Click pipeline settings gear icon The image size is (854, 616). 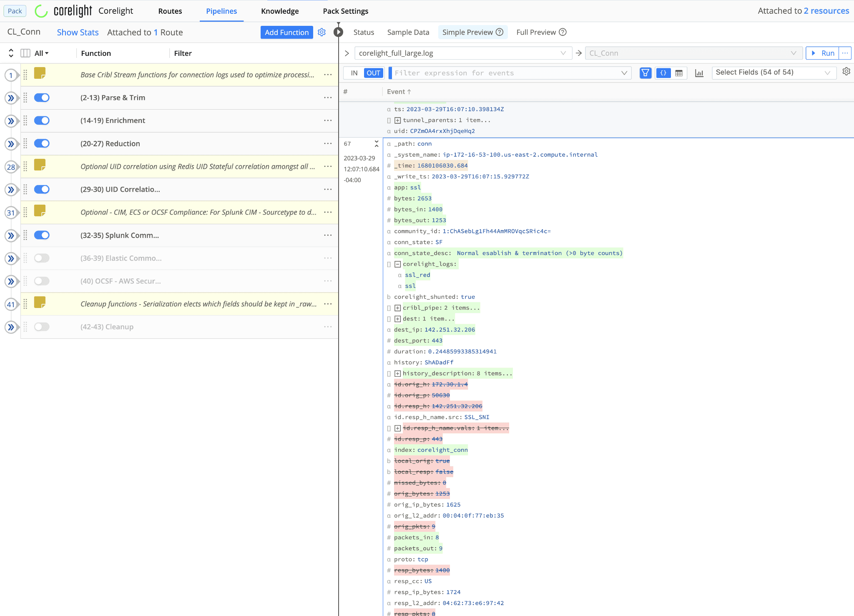click(322, 32)
